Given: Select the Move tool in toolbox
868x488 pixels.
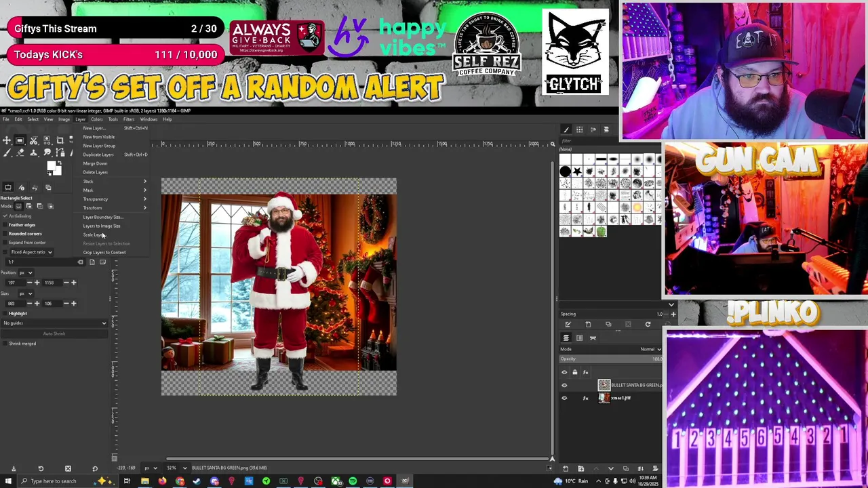Looking at the screenshot, I should tap(6, 140).
